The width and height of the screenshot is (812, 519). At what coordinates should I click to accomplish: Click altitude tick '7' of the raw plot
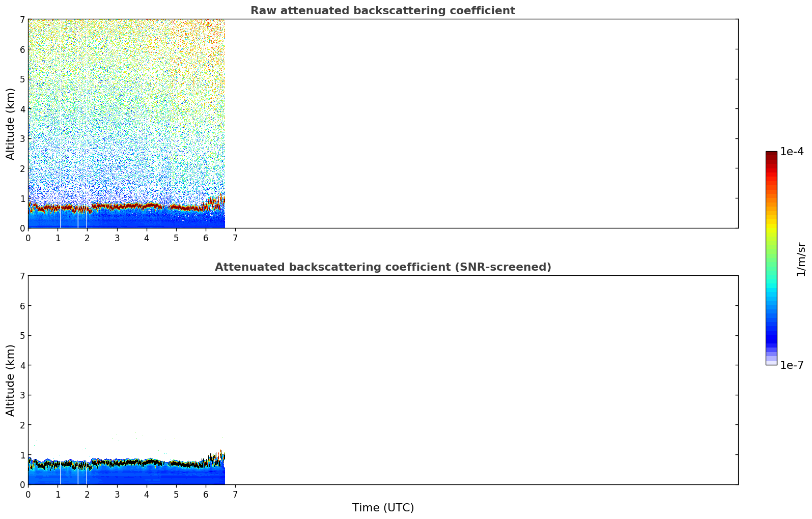(x=22, y=20)
